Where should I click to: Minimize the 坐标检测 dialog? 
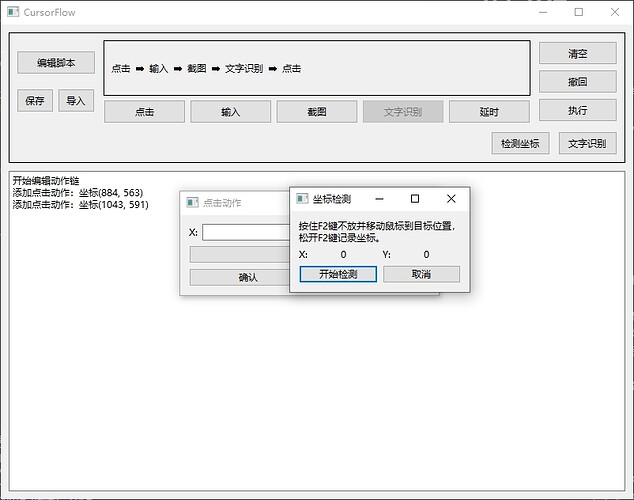click(x=379, y=198)
